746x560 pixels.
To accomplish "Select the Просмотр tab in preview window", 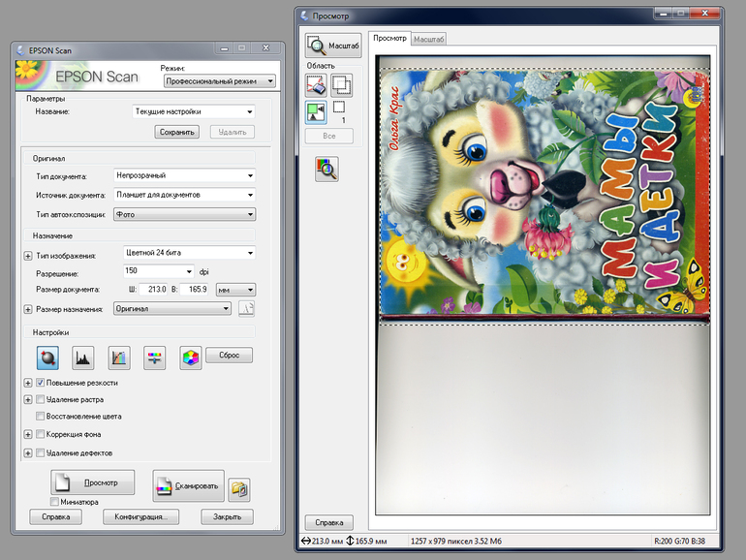I will click(x=390, y=38).
